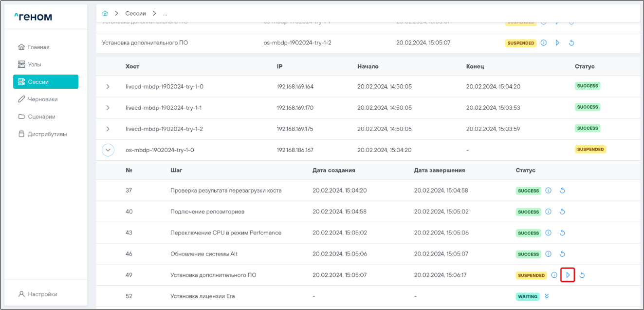Resume suspended step 49 with play icon
644x310 pixels.
(x=568, y=275)
